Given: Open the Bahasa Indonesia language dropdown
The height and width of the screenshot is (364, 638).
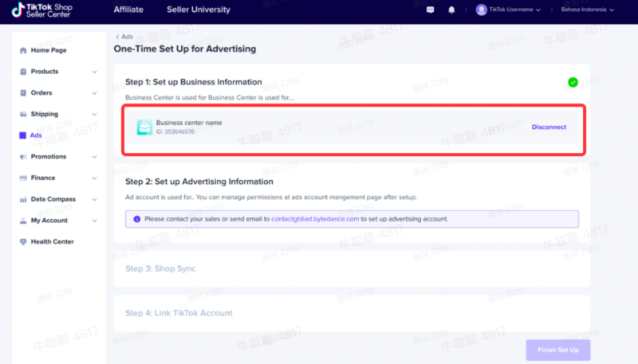Looking at the screenshot, I should click(x=587, y=10).
